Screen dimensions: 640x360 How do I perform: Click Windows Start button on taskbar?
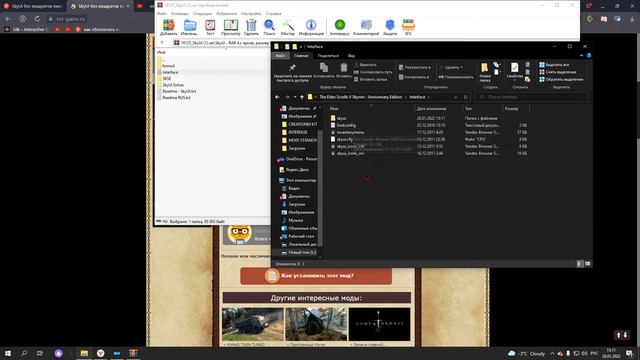tap(7, 353)
